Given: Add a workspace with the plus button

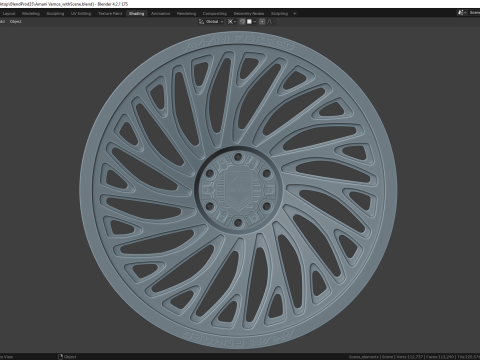Looking at the screenshot, I should pyautogui.click(x=295, y=14).
